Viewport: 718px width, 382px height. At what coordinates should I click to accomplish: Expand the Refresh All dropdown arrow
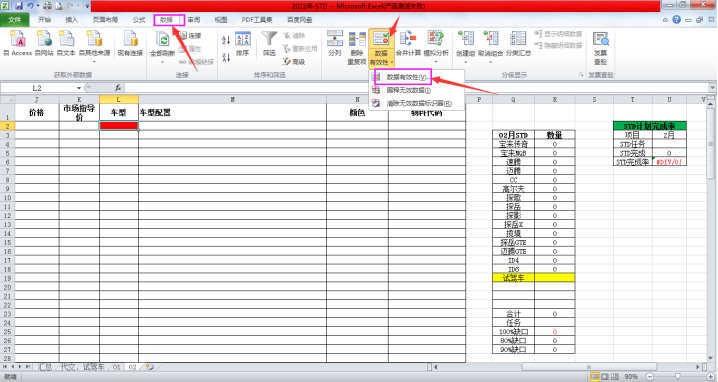click(x=162, y=62)
